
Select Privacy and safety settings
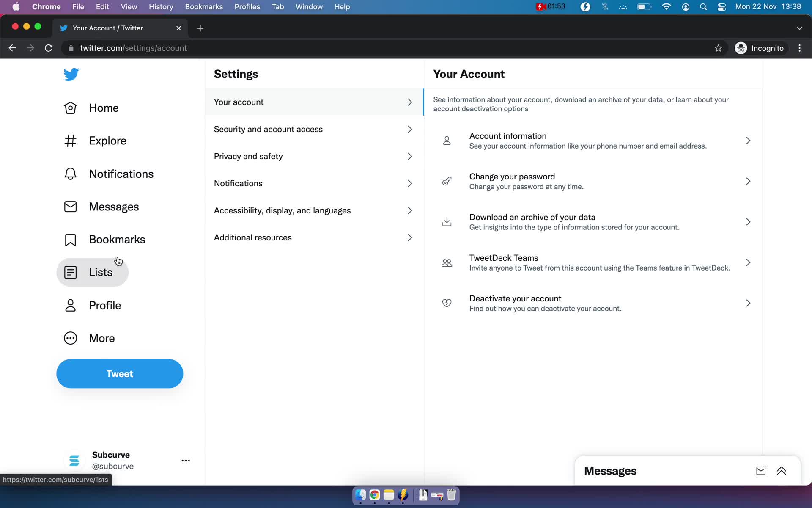pos(314,156)
